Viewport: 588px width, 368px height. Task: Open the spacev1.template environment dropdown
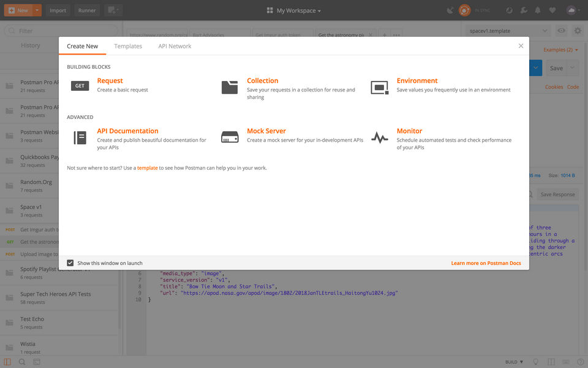(508, 31)
